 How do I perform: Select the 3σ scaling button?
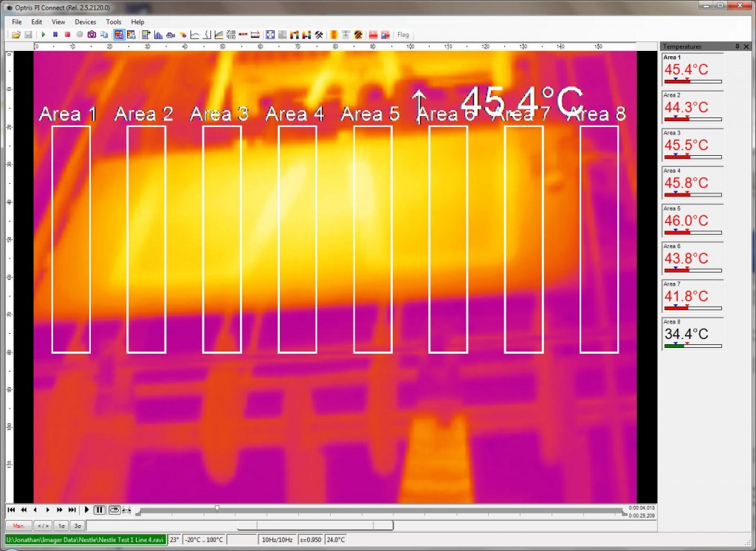coord(78,525)
